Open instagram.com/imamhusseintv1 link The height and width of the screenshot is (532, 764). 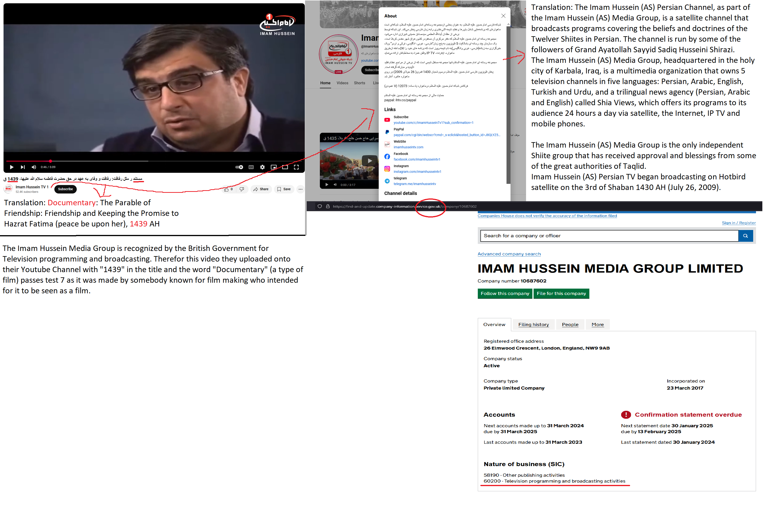418,172
